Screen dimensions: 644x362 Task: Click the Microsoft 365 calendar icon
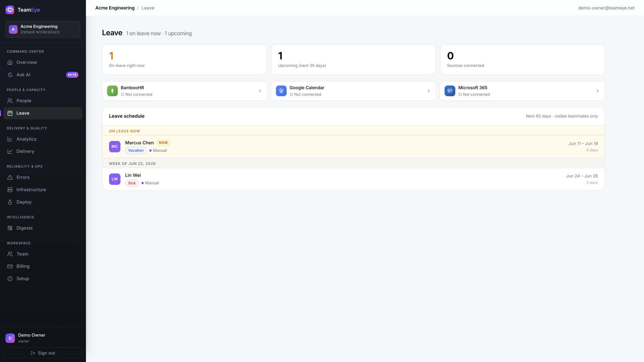point(450,91)
